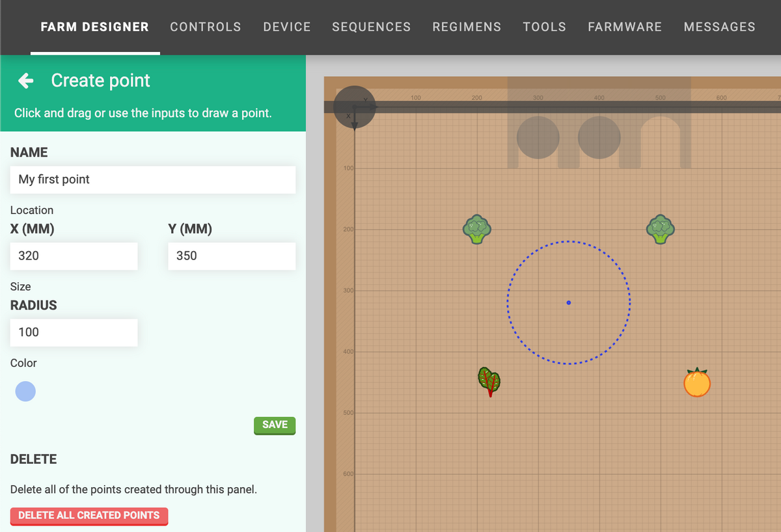This screenshot has height=532, width=781.
Task: Focus the Name field containing My first point
Action: [x=153, y=180]
